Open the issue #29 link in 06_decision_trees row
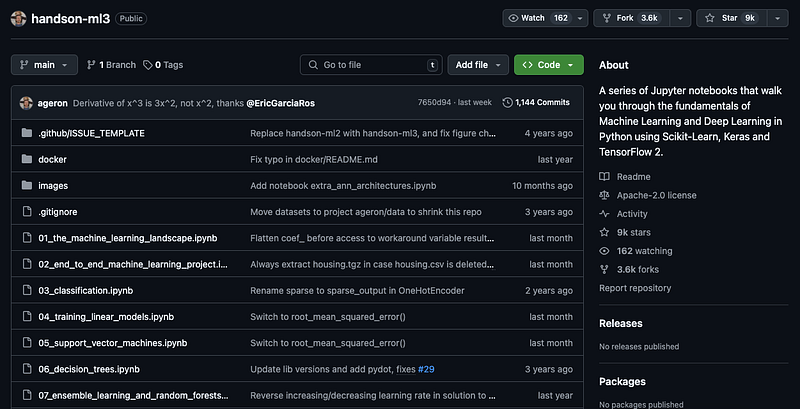800x409 pixels. click(x=426, y=369)
